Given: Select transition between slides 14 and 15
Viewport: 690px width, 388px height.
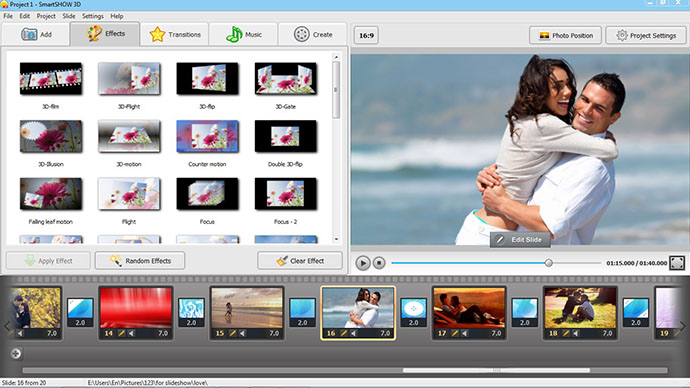Looking at the screenshot, I should (191, 312).
